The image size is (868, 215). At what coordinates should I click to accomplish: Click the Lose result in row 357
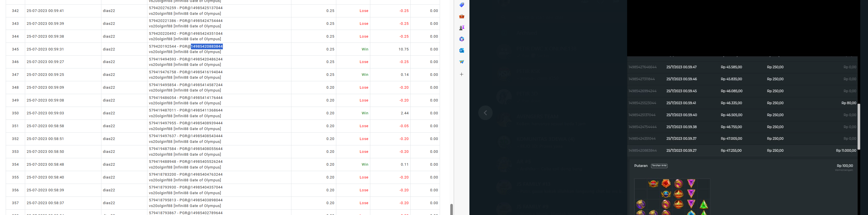[364, 203]
